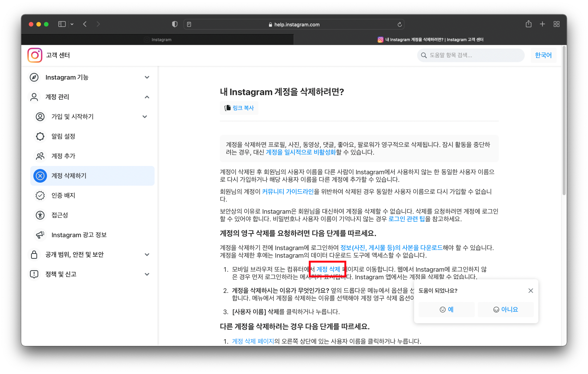Open 계정 삭제 link in step 1
This screenshot has height=374, width=588.
(328, 269)
